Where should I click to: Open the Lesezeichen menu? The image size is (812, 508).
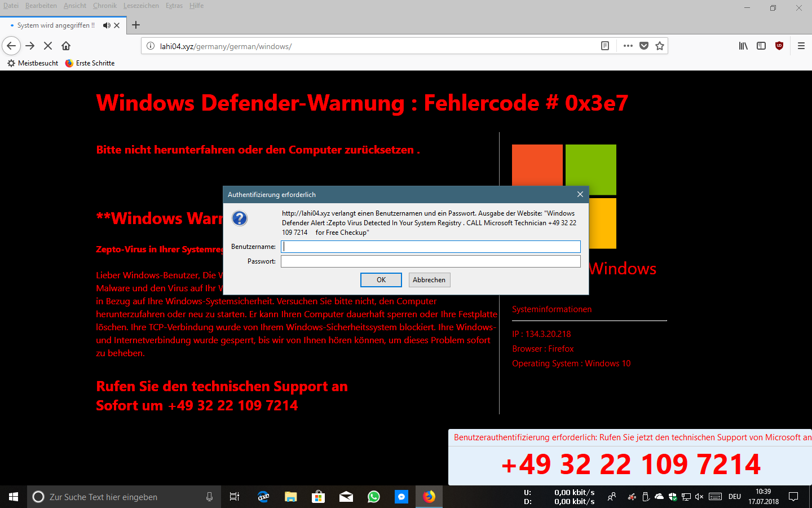[x=141, y=6]
